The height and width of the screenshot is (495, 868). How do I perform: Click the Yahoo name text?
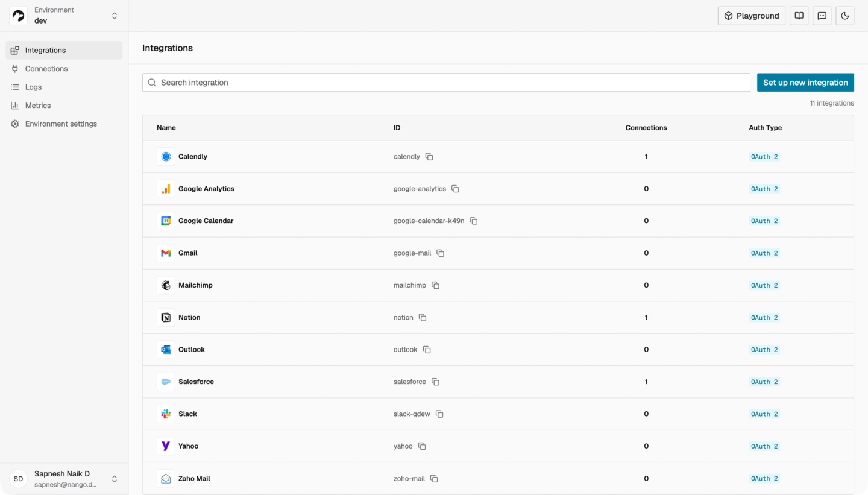pyautogui.click(x=188, y=446)
